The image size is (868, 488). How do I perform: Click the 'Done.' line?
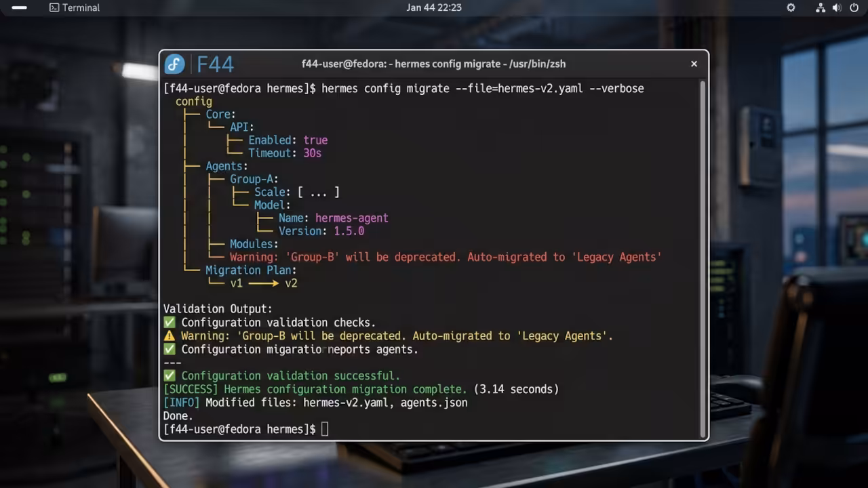click(178, 415)
